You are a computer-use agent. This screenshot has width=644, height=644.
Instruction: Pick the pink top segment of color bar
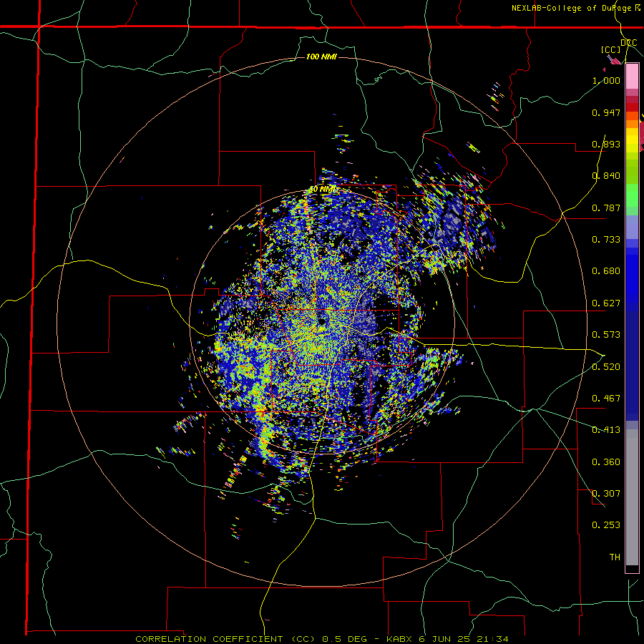(x=632, y=77)
